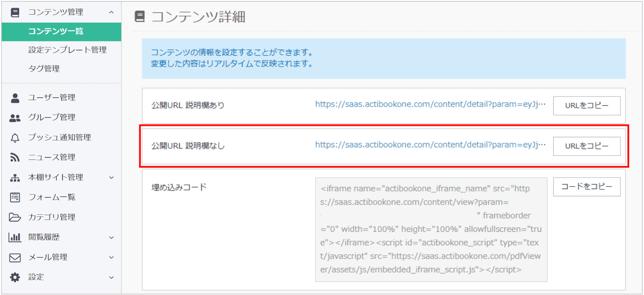Click the メール管理 envelope icon

pyautogui.click(x=15, y=257)
